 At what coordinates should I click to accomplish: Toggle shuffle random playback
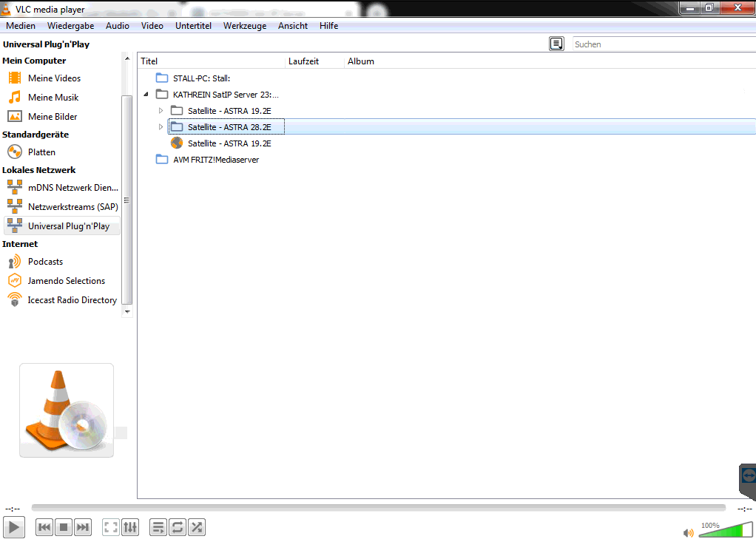[x=197, y=527]
